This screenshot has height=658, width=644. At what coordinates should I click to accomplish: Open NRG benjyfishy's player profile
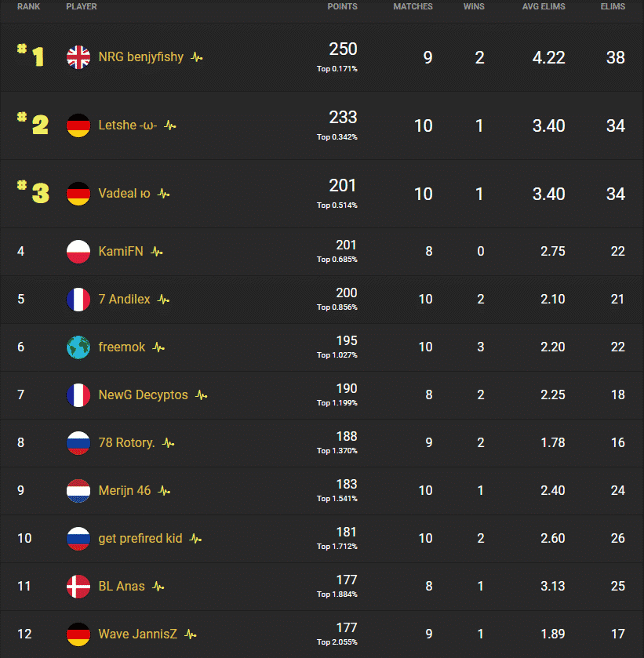click(x=138, y=56)
